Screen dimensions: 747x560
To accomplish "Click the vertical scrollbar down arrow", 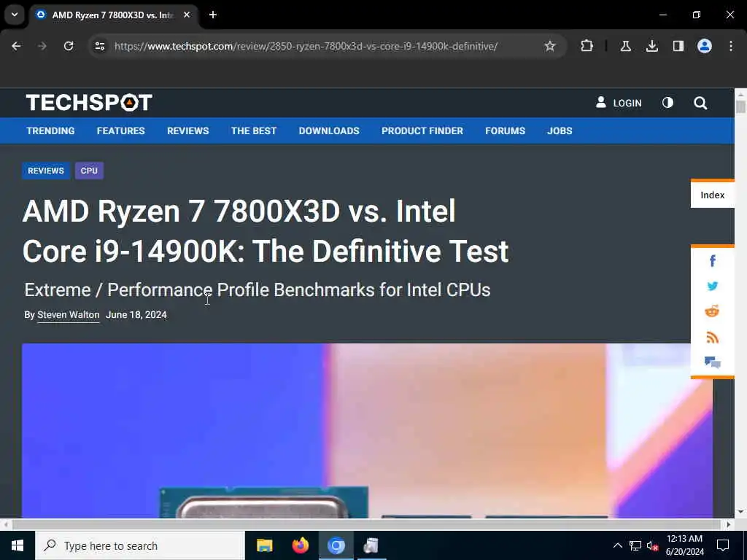I will 740,513.
